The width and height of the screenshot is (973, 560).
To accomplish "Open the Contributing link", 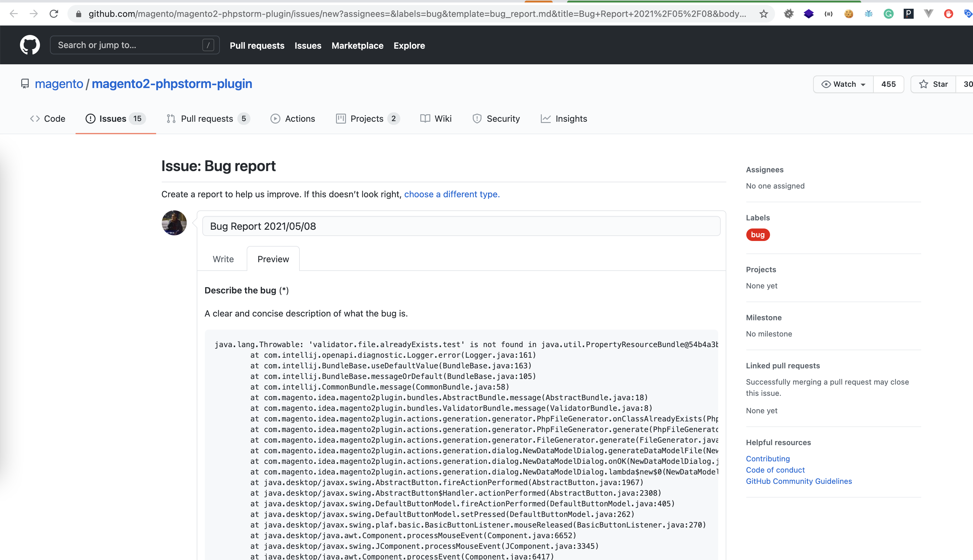I will [768, 459].
